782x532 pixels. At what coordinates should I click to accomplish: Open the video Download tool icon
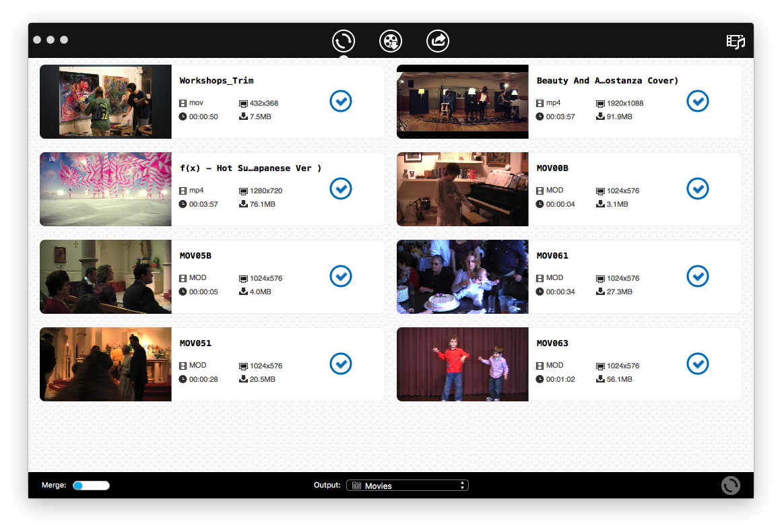coord(390,40)
